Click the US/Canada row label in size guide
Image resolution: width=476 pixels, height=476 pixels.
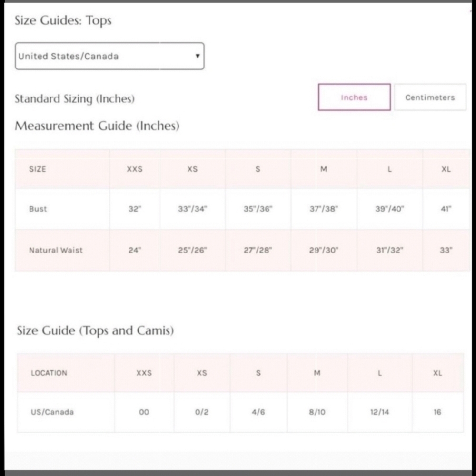pos(52,412)
